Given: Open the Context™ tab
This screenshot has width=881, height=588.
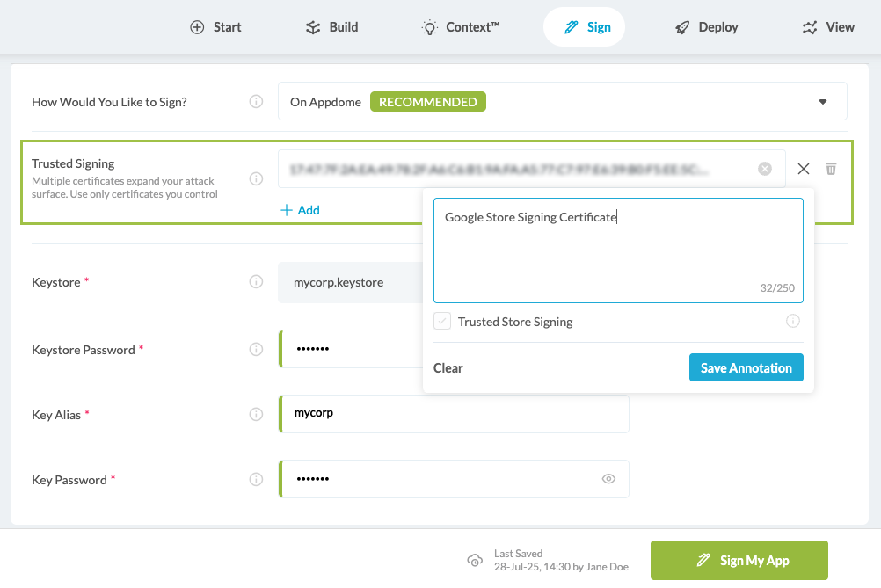Looking at the screenshot, I should pos(461,27).
